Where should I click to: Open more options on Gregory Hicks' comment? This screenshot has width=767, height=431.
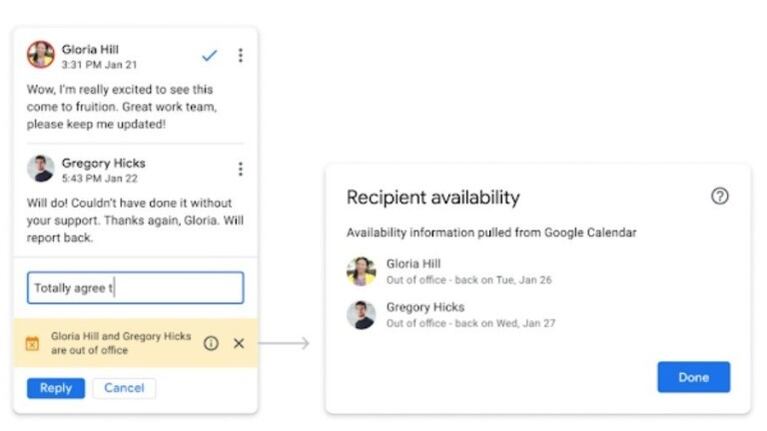(x=240, y=169)
